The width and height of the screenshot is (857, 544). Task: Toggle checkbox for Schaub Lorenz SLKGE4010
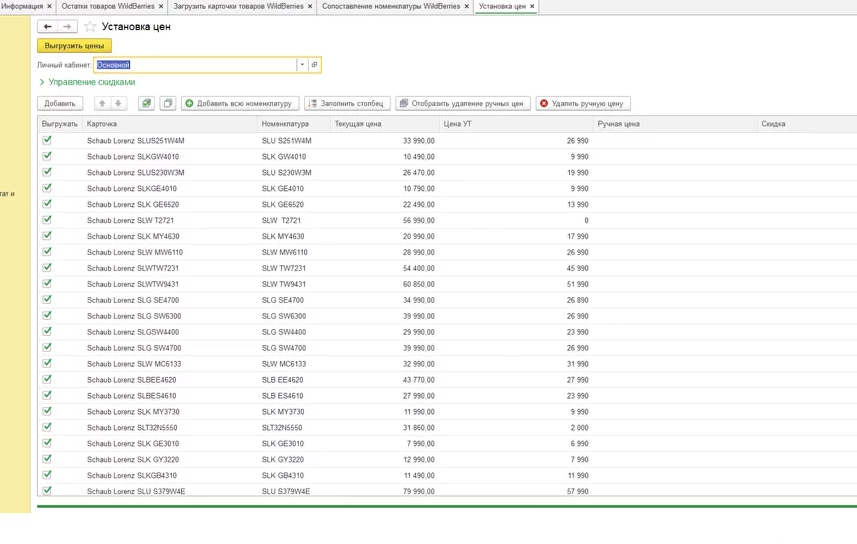point(47,188)
